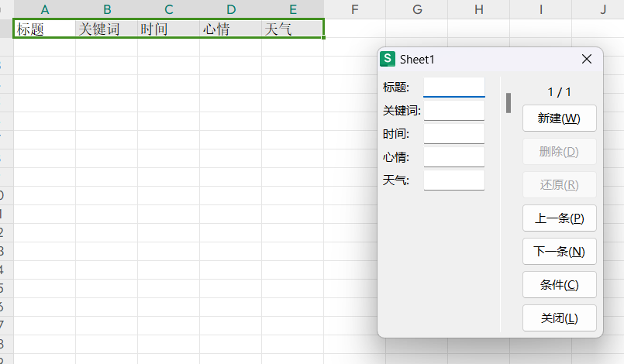The width and height of the screenshot is (624, 364).
Task: Select column I header
Action: (541, 9)
